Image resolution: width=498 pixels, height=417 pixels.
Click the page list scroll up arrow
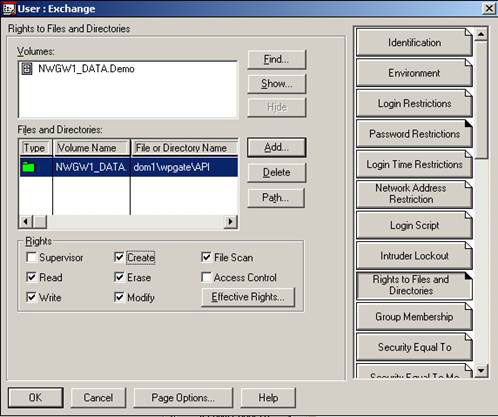click(x=481, y=34)
